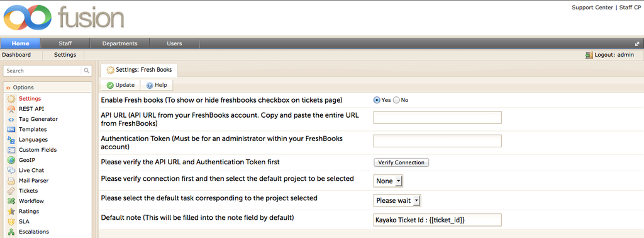Viewport: 644px width, 238px height.
Task: Click the Tag Generator icon
Action: coord(11,119)
